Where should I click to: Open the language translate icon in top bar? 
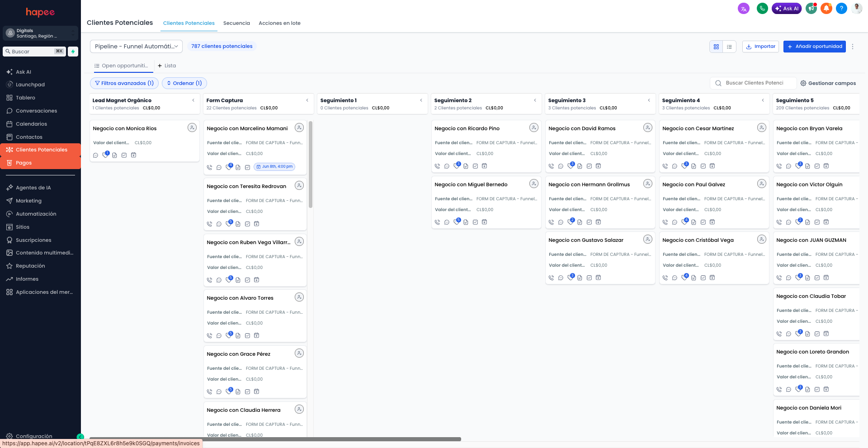(x=744, y=9)
